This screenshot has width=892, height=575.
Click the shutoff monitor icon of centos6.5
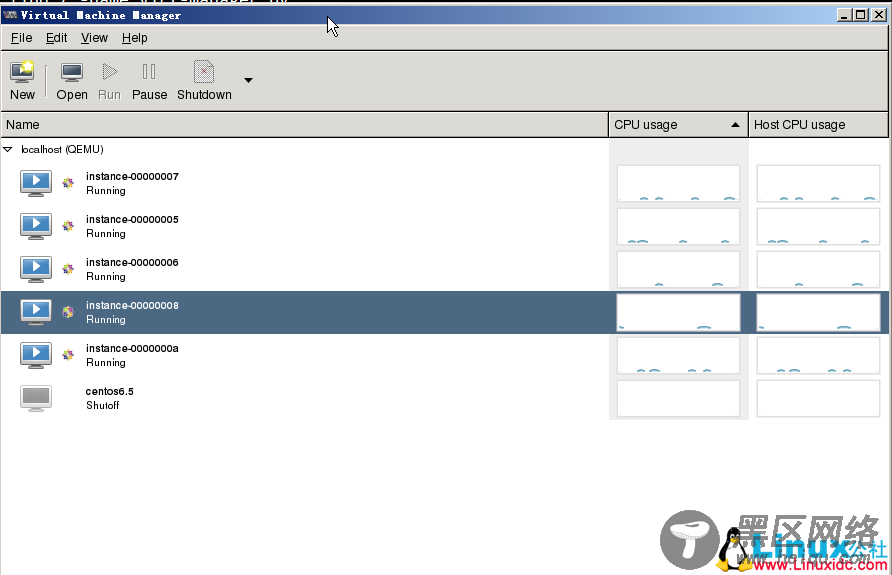36,398
